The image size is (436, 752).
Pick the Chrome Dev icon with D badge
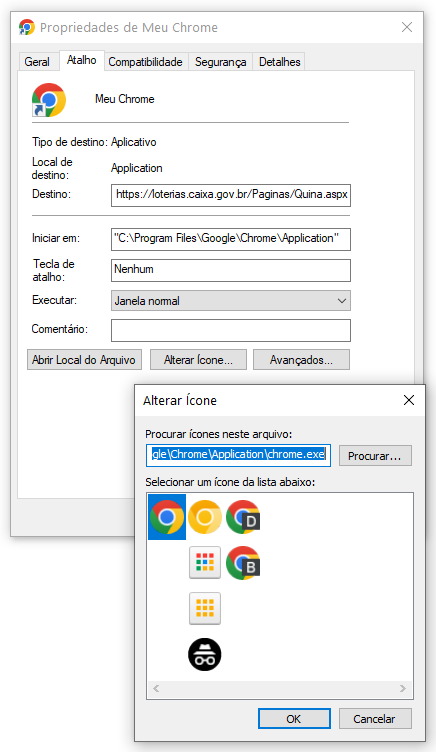click(x=243, y=517)
